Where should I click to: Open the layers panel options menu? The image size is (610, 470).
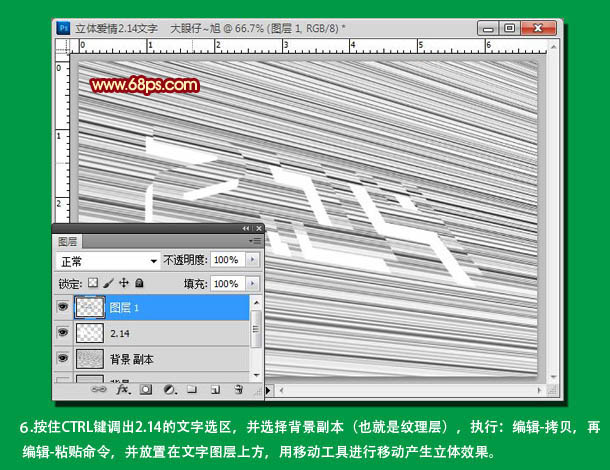point(255,241)
